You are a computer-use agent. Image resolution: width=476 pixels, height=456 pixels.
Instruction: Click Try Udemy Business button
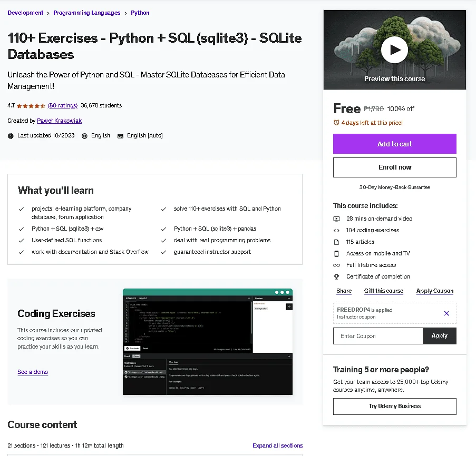395,407
